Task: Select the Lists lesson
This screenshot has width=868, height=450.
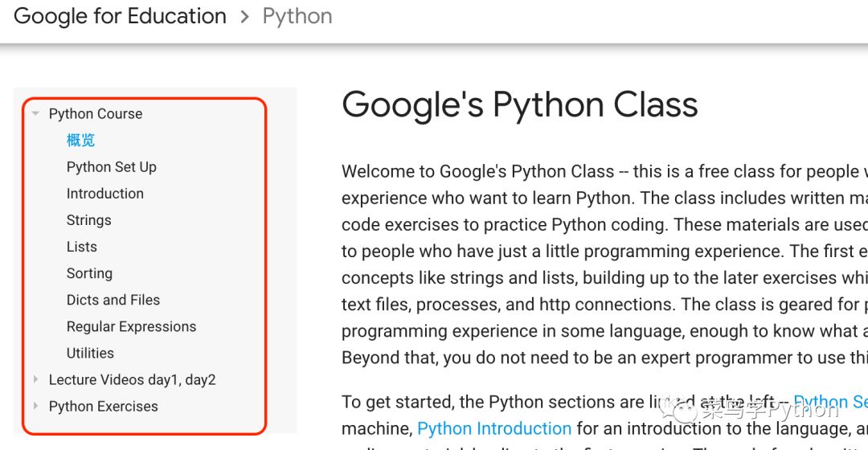Action: tap(81, 247)
